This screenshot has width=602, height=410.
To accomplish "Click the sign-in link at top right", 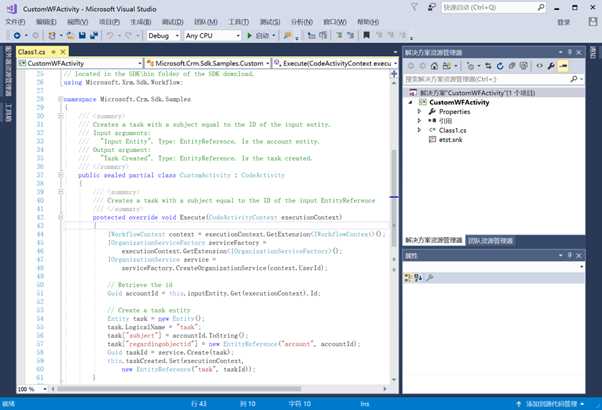I will coord(564,22).
